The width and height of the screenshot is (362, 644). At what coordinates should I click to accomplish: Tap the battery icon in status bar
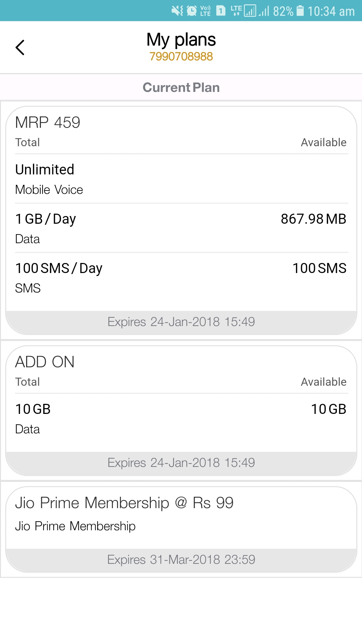(x=300, y=11)
